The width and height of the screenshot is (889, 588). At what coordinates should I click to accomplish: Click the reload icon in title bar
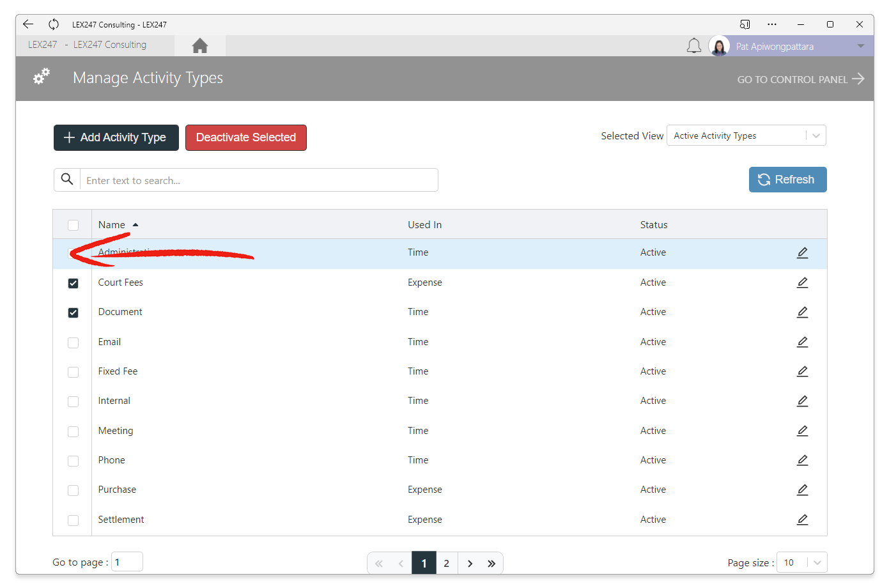54,24
